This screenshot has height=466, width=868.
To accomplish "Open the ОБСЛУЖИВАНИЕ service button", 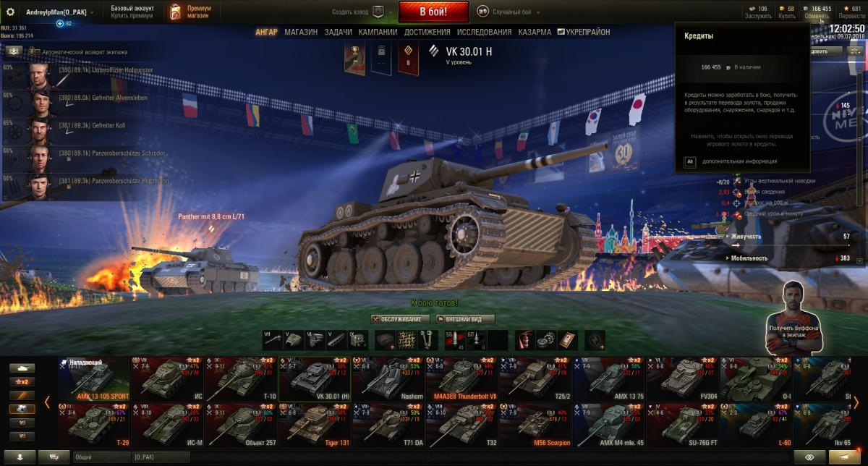I will pyautogui.click(x=400, y=319).
